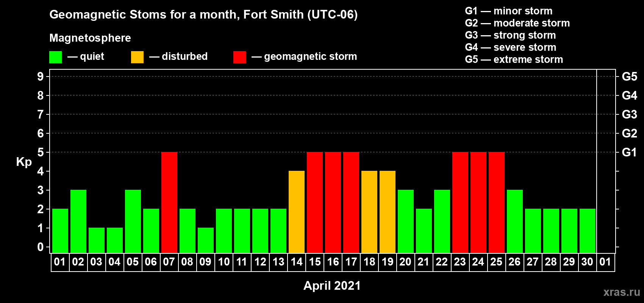Click the orange bar for April 19
644x303 pixels.
pos(388,212)
